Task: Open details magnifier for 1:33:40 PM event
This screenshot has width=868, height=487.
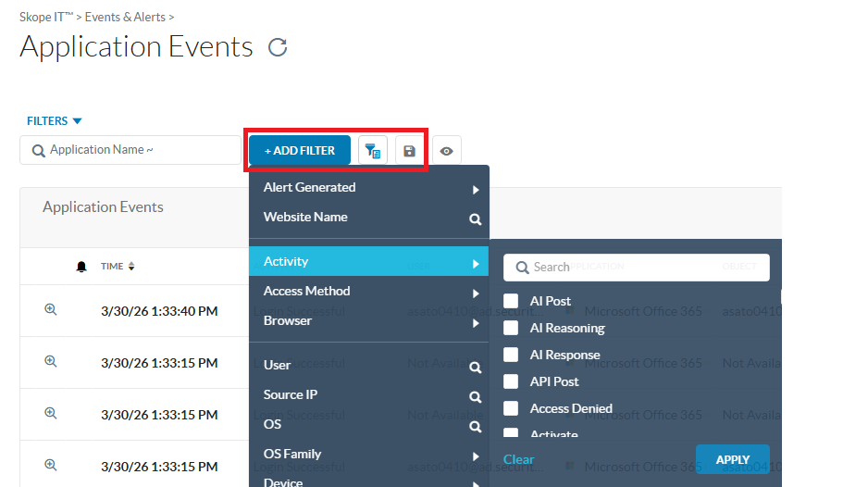Action: tap(51, 310)
